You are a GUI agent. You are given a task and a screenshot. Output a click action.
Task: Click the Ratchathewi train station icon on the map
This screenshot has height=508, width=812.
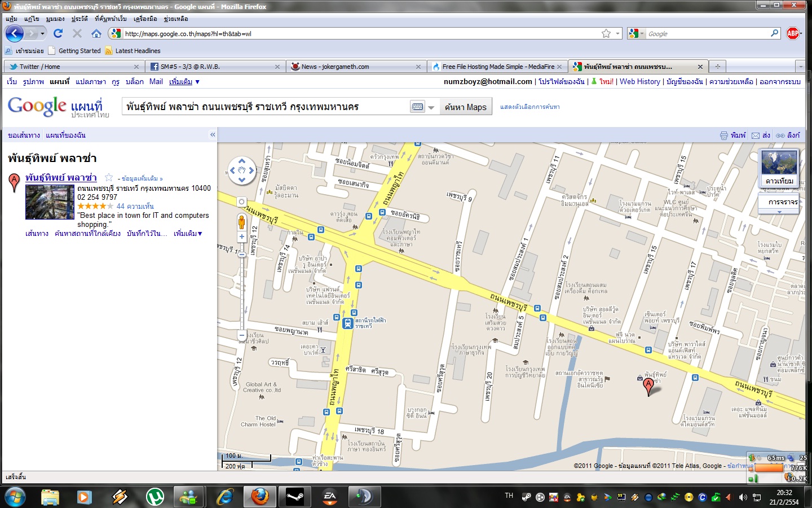tap(348, 323)
